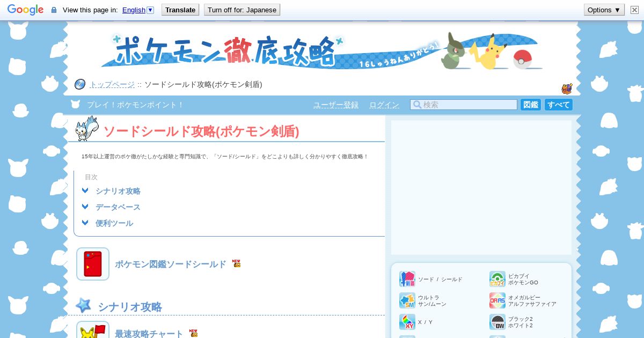Image resolution: width=644 pixels, height=338 pixels.
Task: Turn off translation for Japanese
Action: (242, 10)
